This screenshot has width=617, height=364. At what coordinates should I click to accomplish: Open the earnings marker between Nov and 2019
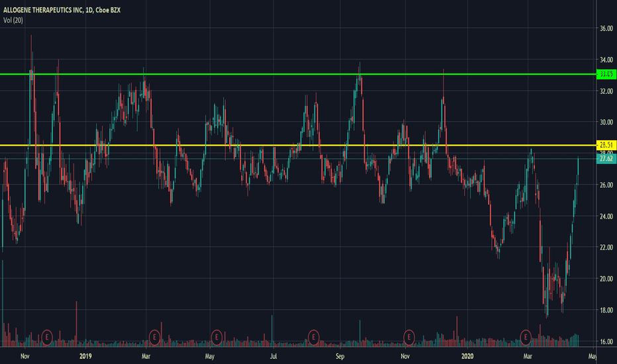pos(47,338)
